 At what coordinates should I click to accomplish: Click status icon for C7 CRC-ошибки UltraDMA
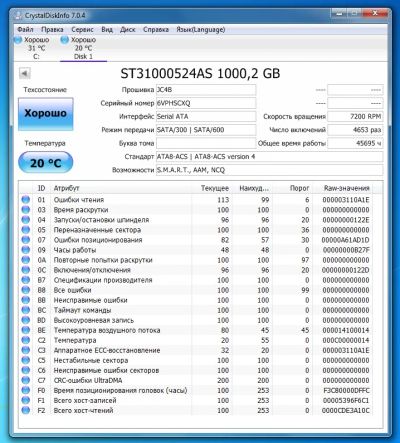26,380
